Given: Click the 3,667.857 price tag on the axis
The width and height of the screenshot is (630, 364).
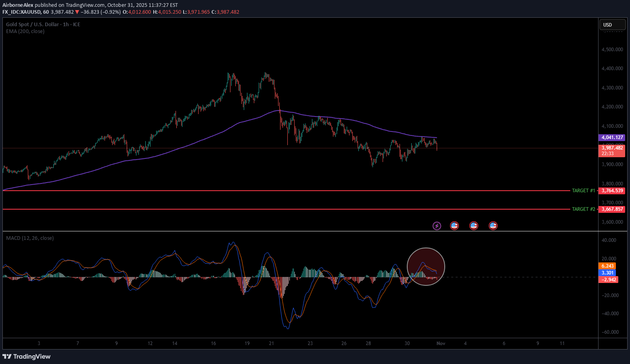Looking at the screenshot, I should coord(612,209).
